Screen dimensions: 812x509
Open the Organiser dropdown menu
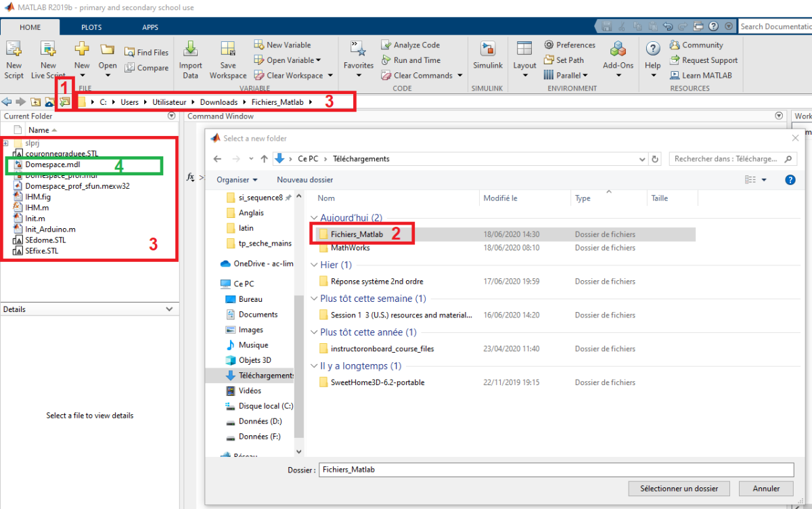click(237, 180)
